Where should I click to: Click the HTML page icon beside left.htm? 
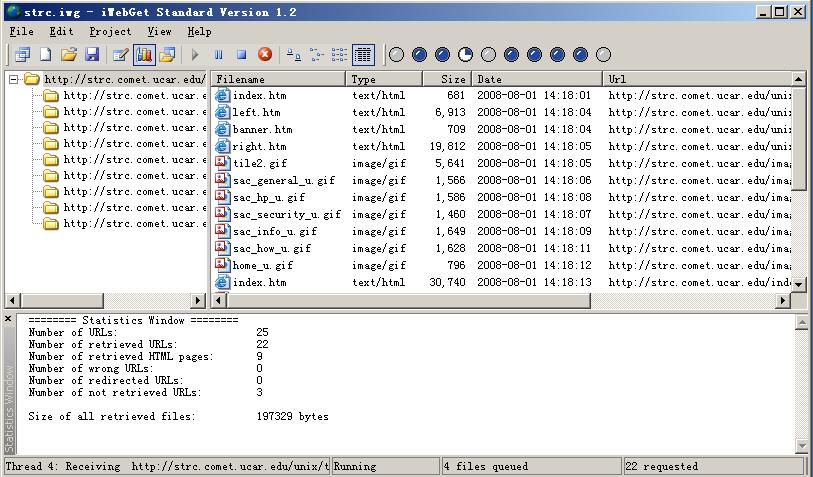click(x=222, y=112)
